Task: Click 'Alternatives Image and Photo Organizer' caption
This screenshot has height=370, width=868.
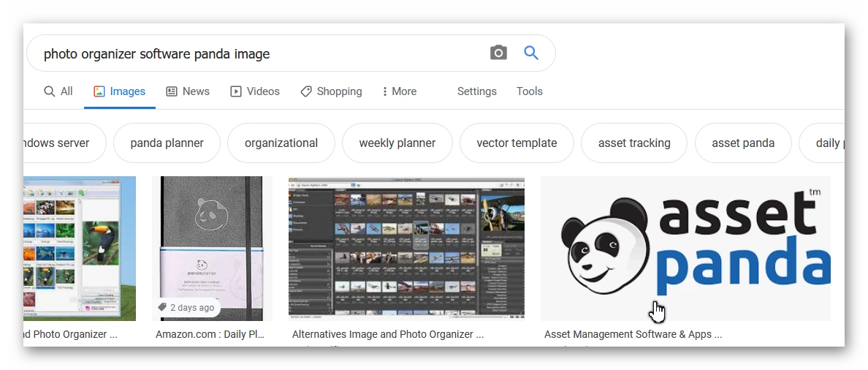Action: point(387,335)
